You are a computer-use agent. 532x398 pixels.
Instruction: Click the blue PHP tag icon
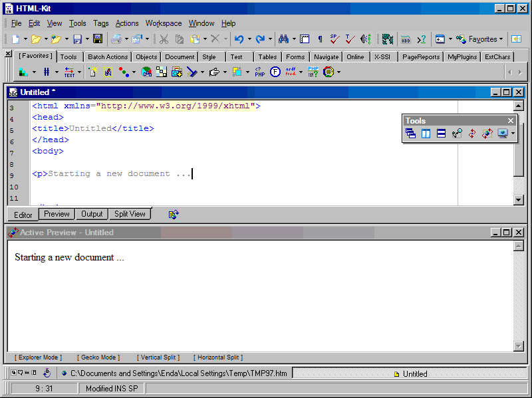(x=259, y=72)
